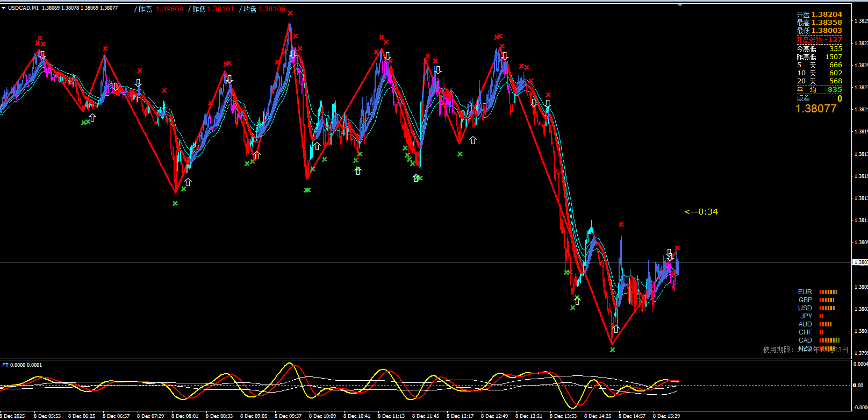The height and width of the screenshot is (420, 868).
Task: Click the 8 Dec 14:25 time axis label
Action: 598,416
